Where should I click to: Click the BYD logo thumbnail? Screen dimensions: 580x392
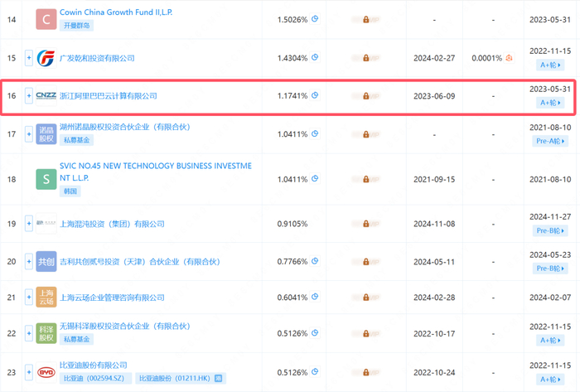(x=46, y=372)
